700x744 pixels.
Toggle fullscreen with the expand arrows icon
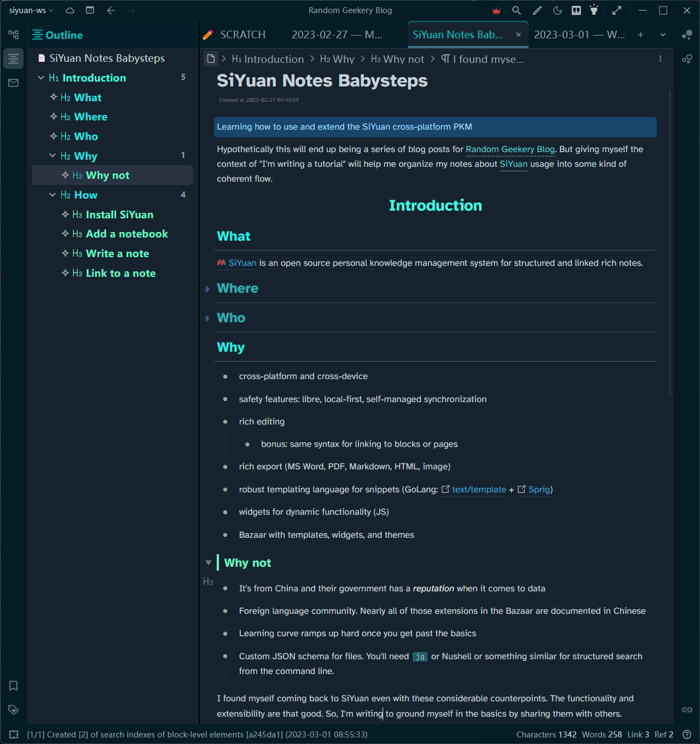click(x=617, y=10)
